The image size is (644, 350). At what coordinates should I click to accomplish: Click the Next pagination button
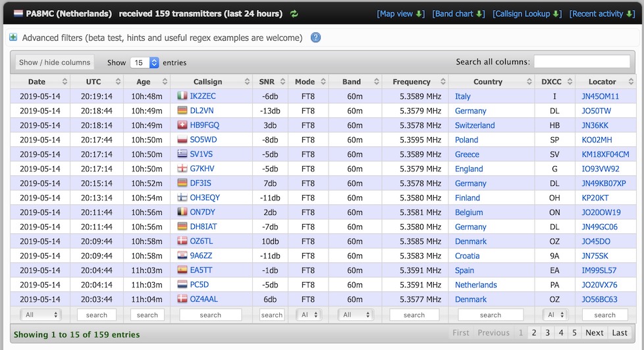(594, 333)
